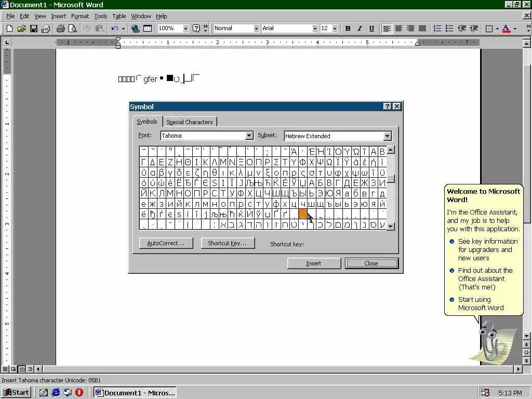
Task: Apply numbered list formatting
Action: (x=437, y=29)
